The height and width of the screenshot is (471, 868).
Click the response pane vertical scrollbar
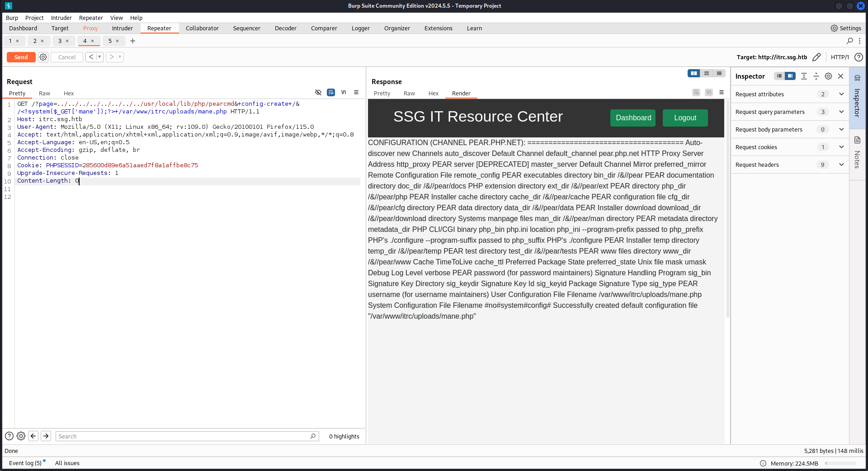727,208
